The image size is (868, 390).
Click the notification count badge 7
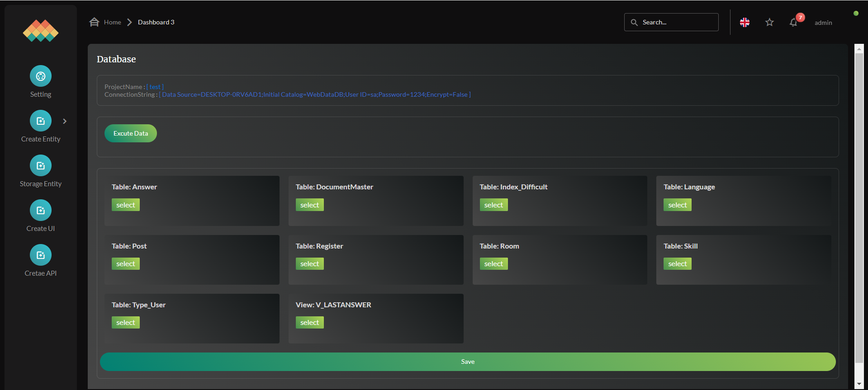(x=800, y=18)
